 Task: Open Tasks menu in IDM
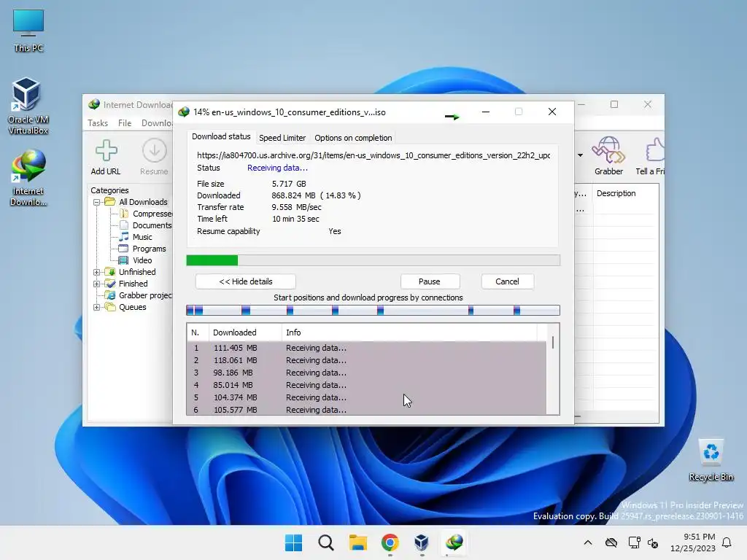coord(98,122)
